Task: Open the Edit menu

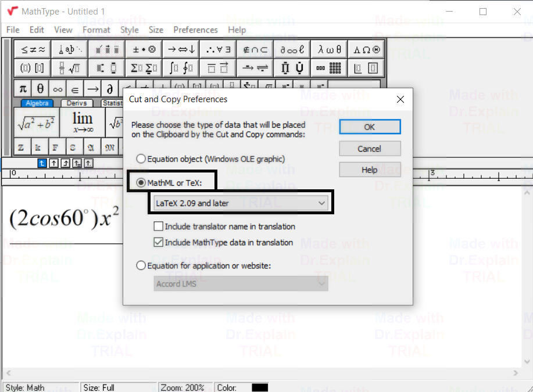Action: pos(37,30)
